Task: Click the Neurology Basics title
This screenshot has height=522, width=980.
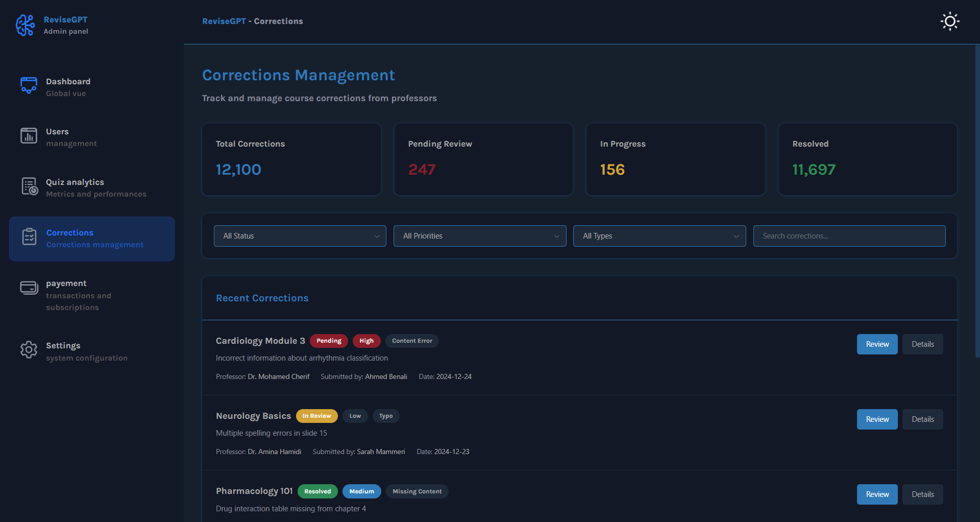Action: coord(253,416)
